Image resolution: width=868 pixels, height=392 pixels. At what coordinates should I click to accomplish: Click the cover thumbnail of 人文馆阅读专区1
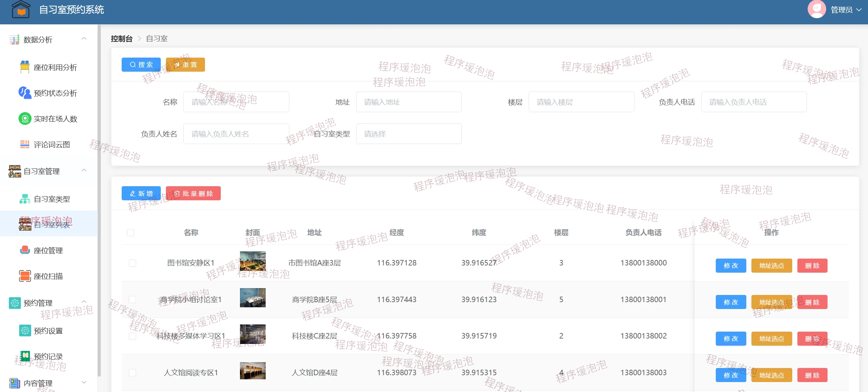tap(253, 371)
